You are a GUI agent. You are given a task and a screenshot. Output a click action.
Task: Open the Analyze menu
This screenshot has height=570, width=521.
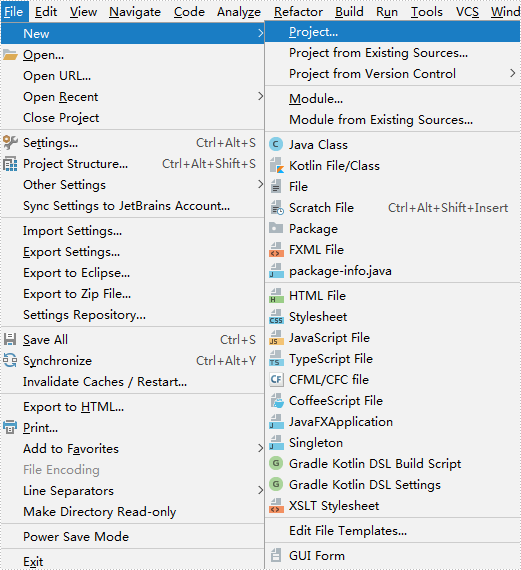pos(239,12)
